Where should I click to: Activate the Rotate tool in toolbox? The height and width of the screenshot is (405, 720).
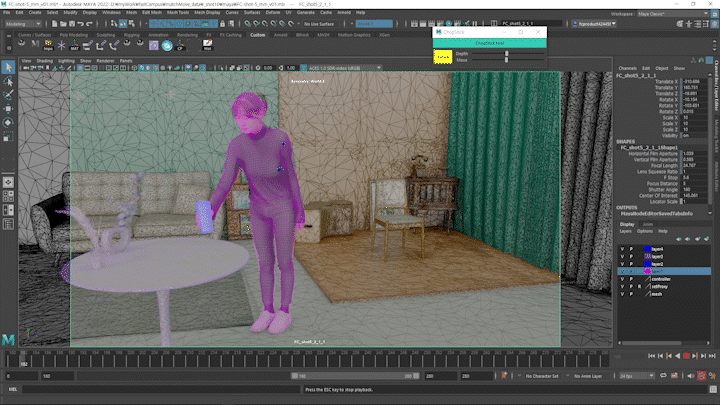(x=8, y=123)
